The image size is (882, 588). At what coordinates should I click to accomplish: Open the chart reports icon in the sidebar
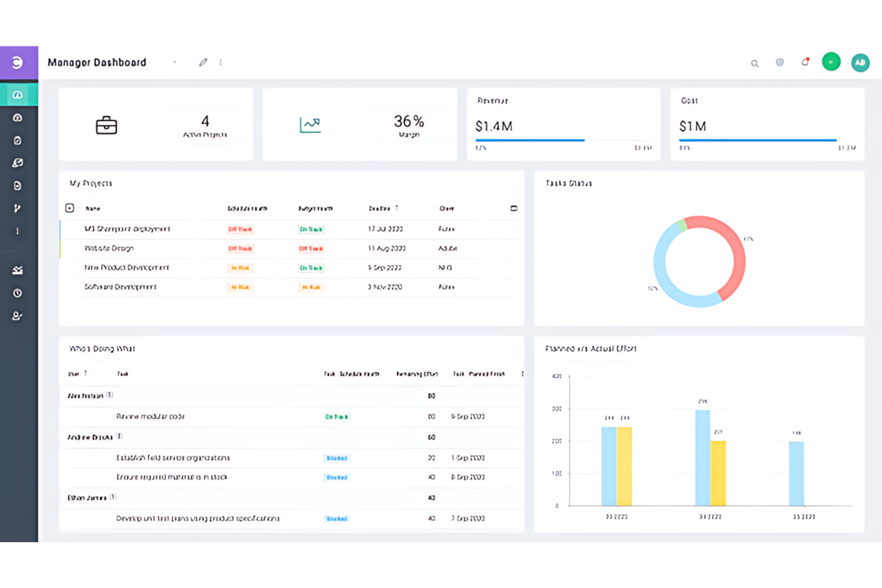pos(17,270)
